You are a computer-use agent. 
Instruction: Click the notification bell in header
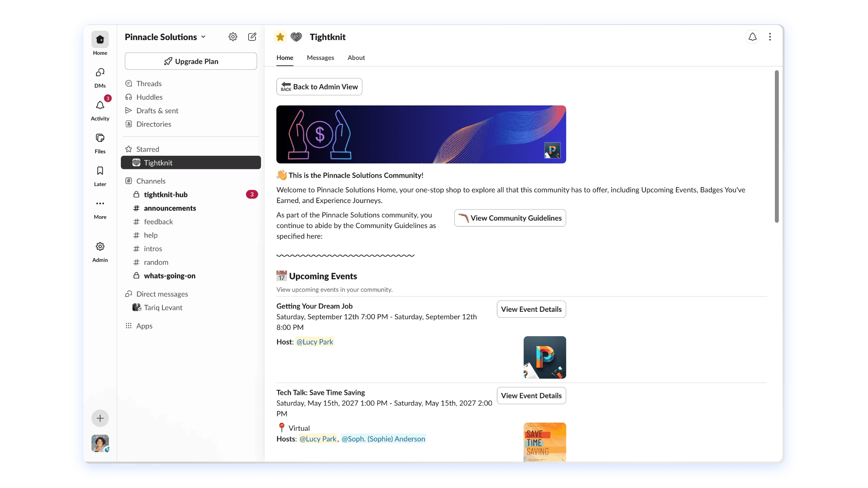click(753, 37)
